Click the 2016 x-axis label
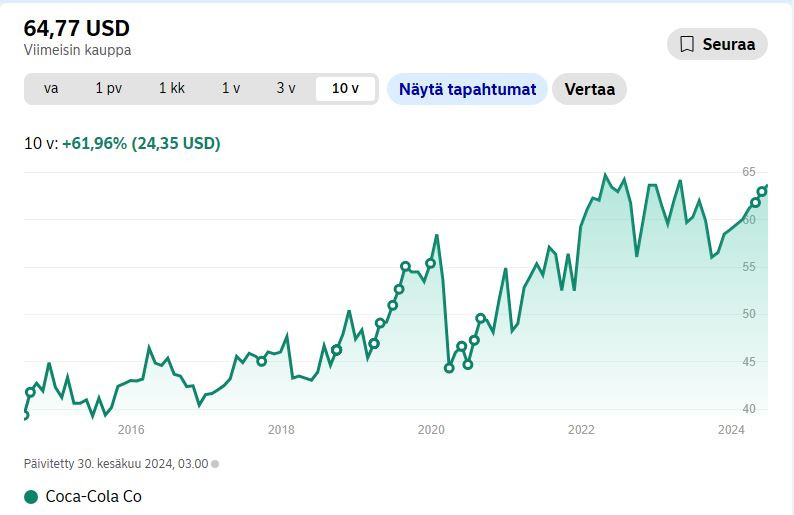This screenshot has width=794, height=515. click(131, 430)
